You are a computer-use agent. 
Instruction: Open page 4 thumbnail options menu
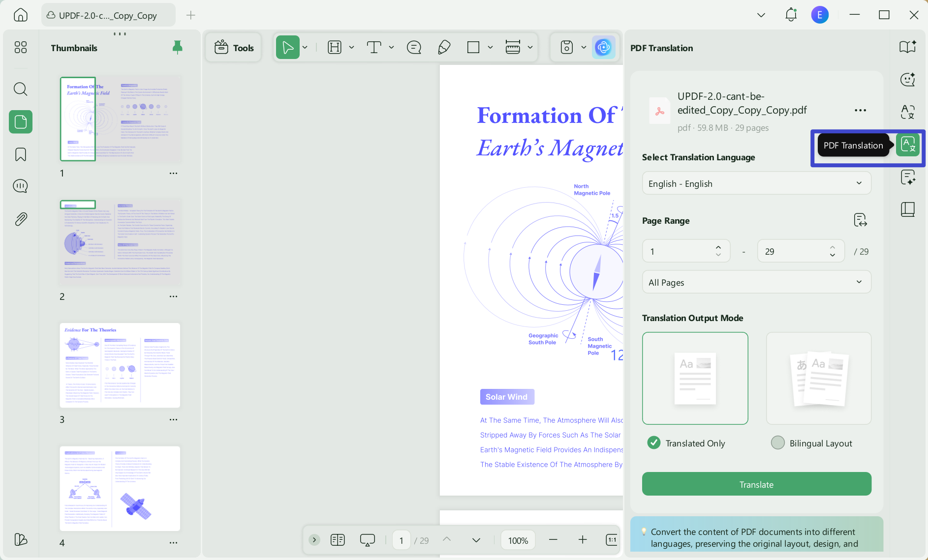173,543
